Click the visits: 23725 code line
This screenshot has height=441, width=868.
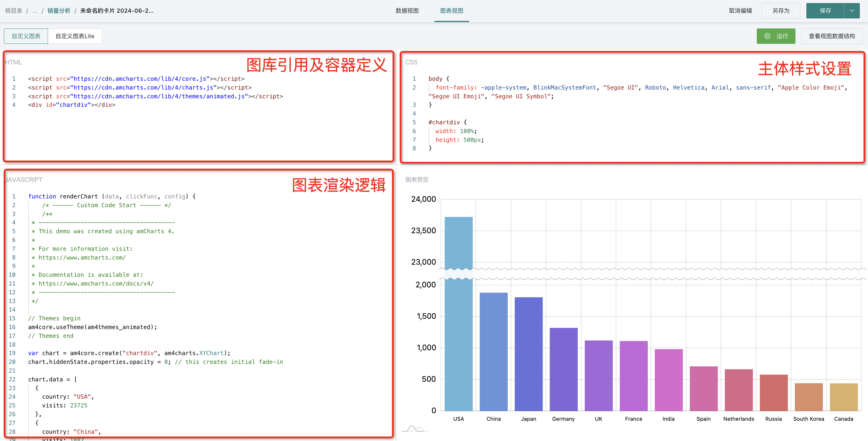64,405
